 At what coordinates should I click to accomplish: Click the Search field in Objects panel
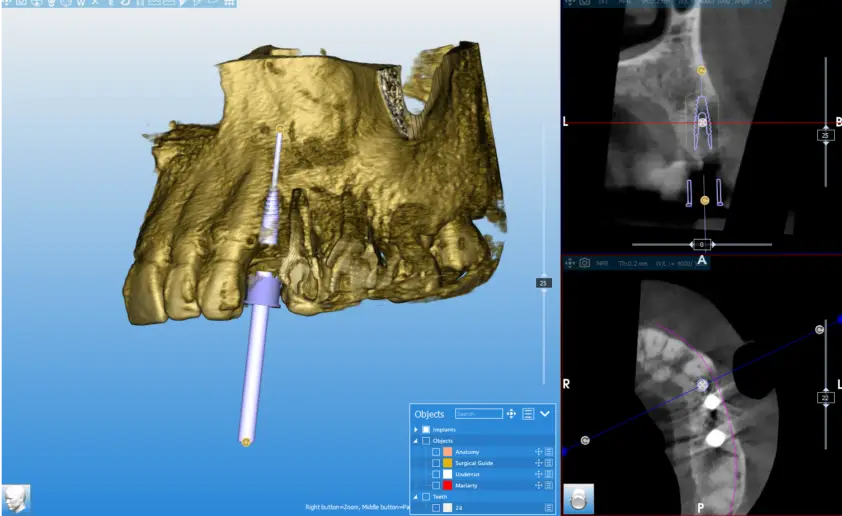478,413
